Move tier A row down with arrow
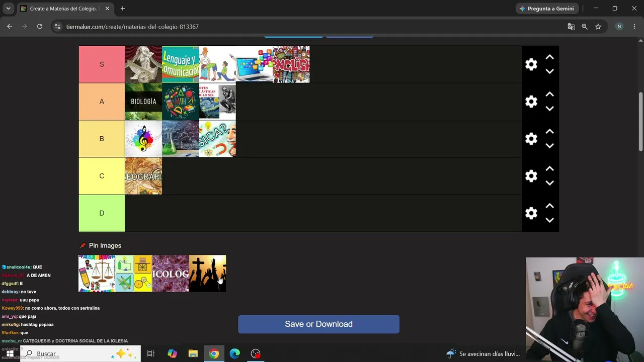 tap(550, 109)
